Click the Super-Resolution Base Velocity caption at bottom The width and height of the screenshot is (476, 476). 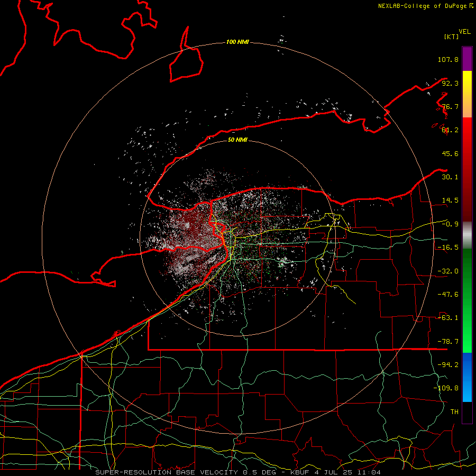coord(237,472)
